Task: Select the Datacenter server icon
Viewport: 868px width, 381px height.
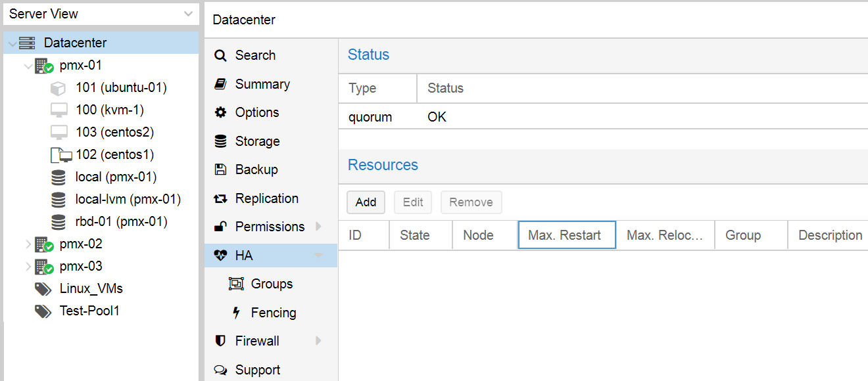Action: click(27, 43)
